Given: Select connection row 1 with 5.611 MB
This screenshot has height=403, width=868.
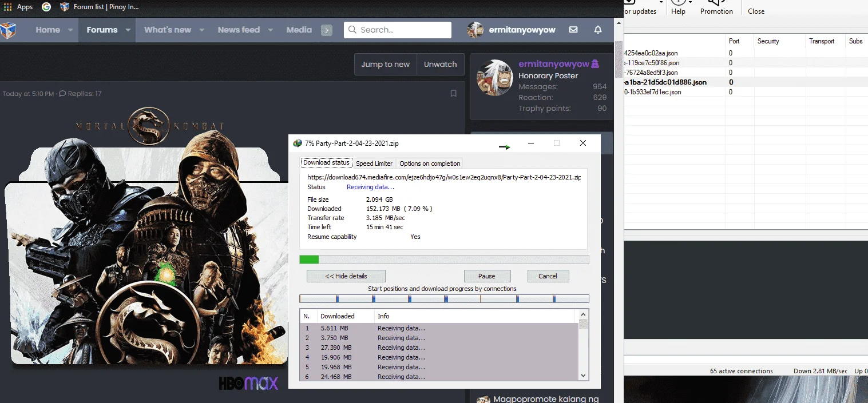Looking at the screenshot, I should point(439,328).
